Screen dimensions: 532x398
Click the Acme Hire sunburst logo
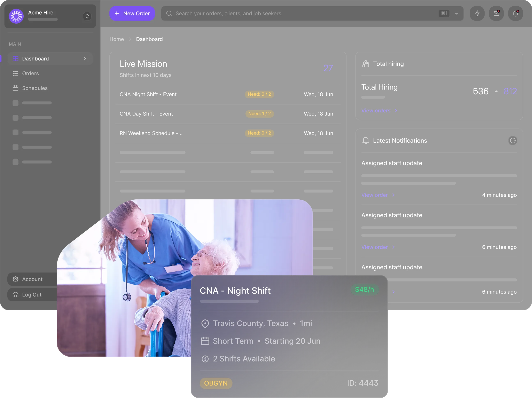16,16
